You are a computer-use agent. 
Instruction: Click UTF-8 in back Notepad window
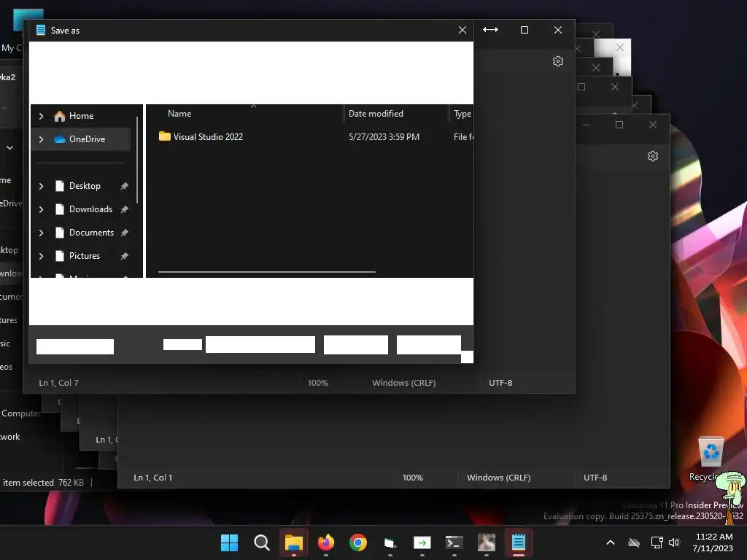tap(595, 478)
